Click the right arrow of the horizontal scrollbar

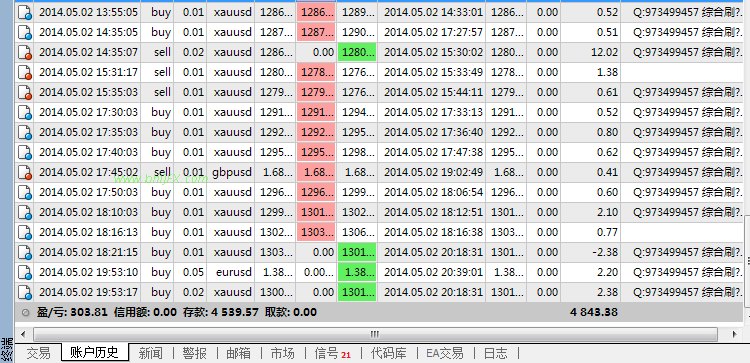pyautogui.click(x=735, y=334)
